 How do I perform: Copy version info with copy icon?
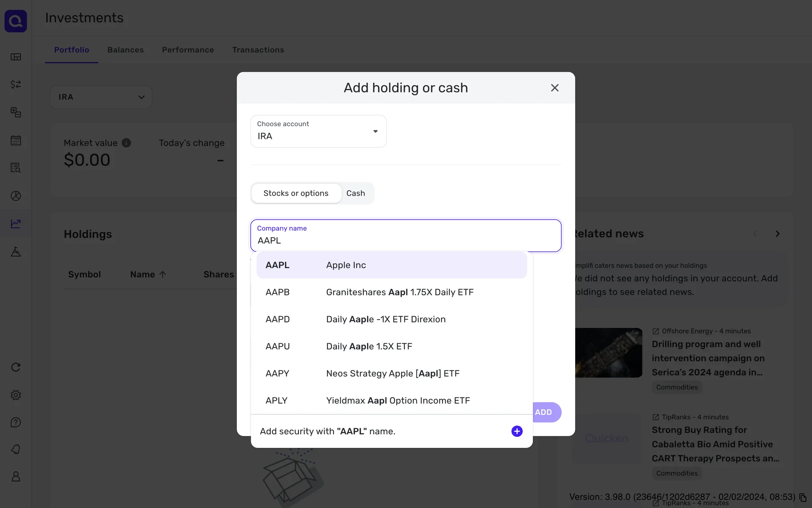[803, 497]
